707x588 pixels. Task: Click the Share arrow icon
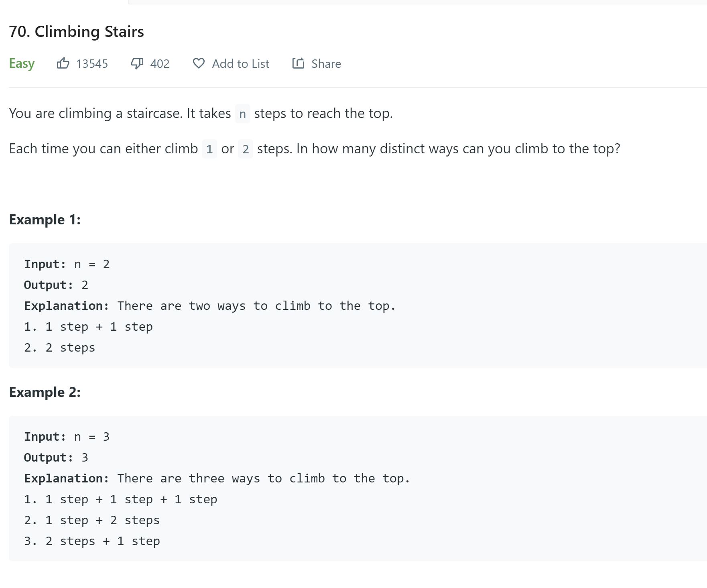pyautogui.click(x=298, y=63)
